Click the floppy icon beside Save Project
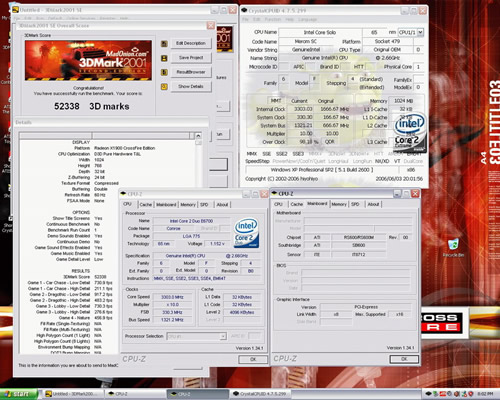Image resolution: width=500 pixels, height=400 pixels. [164, 58]
